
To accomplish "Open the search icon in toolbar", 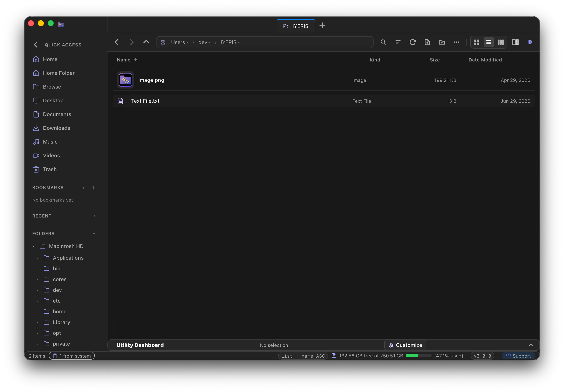I will click(383, 42).
